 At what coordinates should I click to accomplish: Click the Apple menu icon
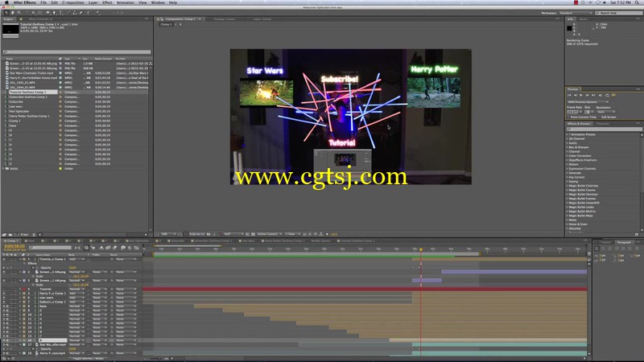(6, 2)
